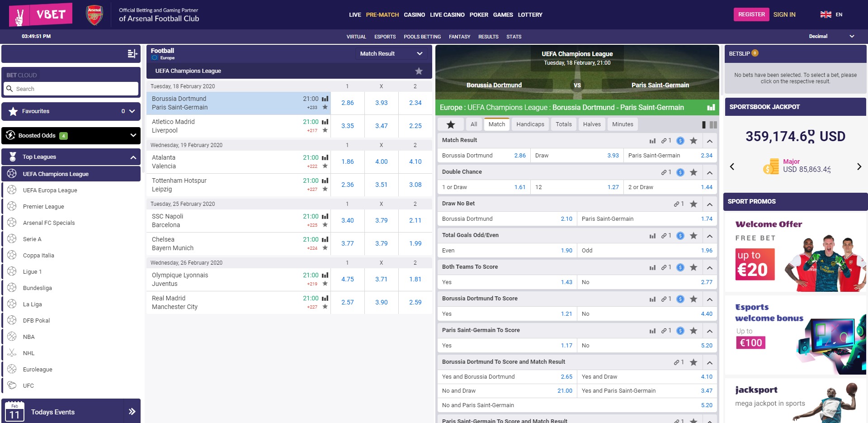Screen dimensions: 868x423
Task: Open RESULTS in the secondary menu
Action: click(488, 37)
